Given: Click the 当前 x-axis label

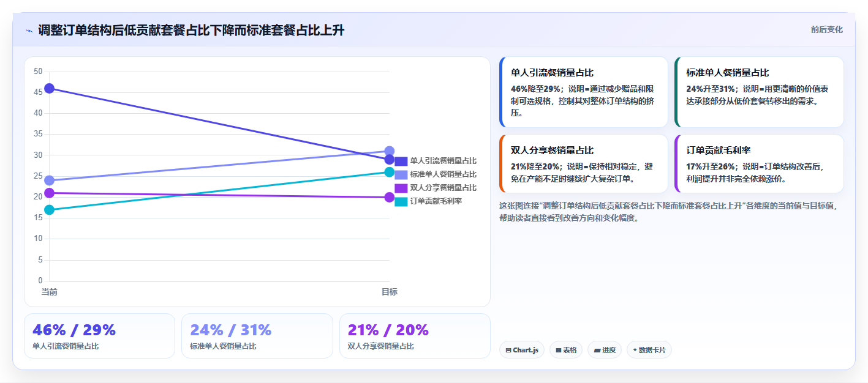Looking at the screenshot, I should pos(49,292).
